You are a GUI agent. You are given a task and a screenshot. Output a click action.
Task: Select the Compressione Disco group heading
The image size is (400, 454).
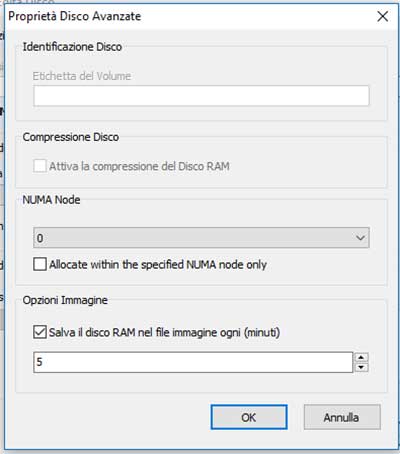71,137
